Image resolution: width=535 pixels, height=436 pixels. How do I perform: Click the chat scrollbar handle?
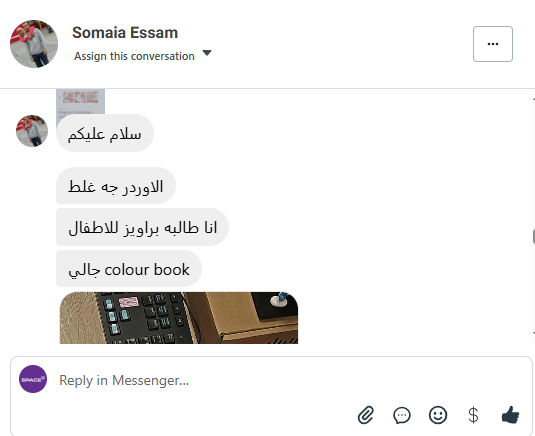(533, 237)
